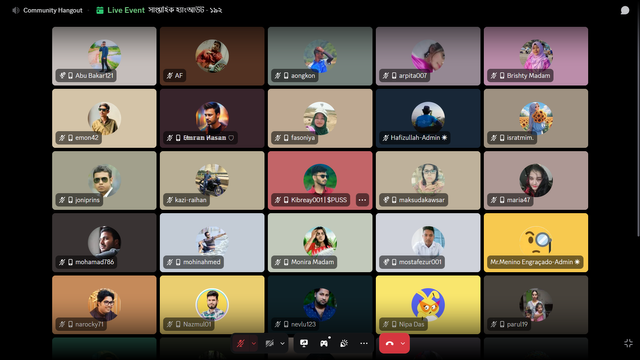Click emon42's muted mic icon
The image size is (640, 360).
(x=62, y=138)
